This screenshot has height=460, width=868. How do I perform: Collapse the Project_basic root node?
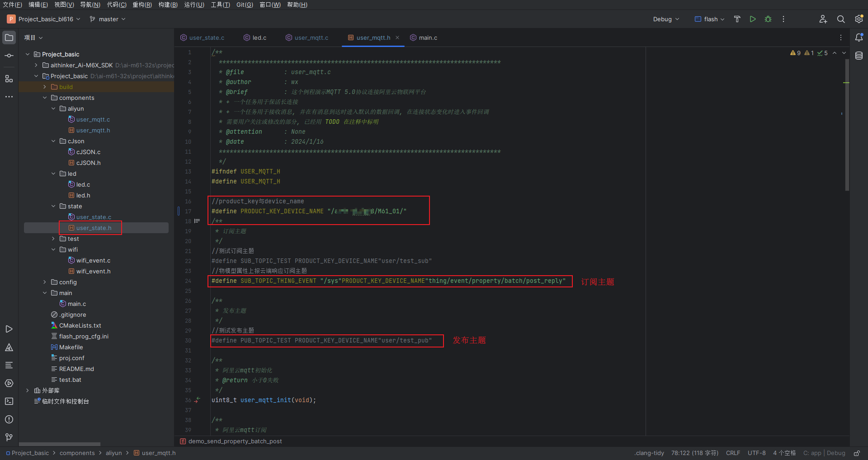[28, 54]
